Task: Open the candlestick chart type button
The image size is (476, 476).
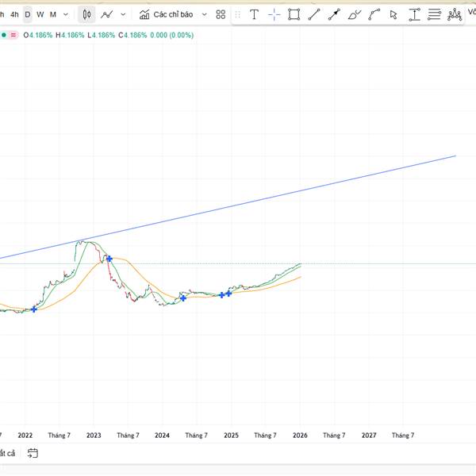Action: click(87, 14)
